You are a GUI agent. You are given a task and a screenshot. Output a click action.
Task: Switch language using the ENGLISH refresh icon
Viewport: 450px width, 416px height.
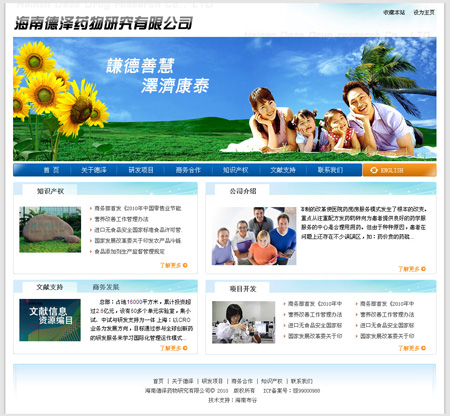374,170
